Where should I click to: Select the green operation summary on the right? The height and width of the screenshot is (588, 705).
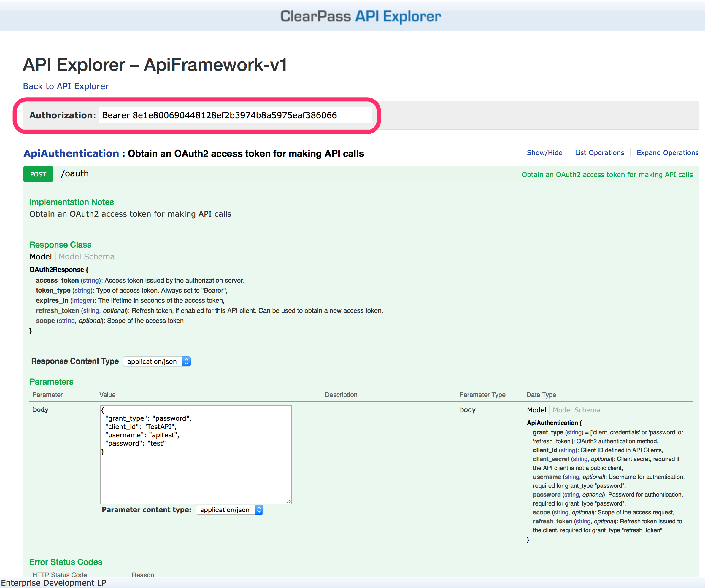(x=607, y=174)
